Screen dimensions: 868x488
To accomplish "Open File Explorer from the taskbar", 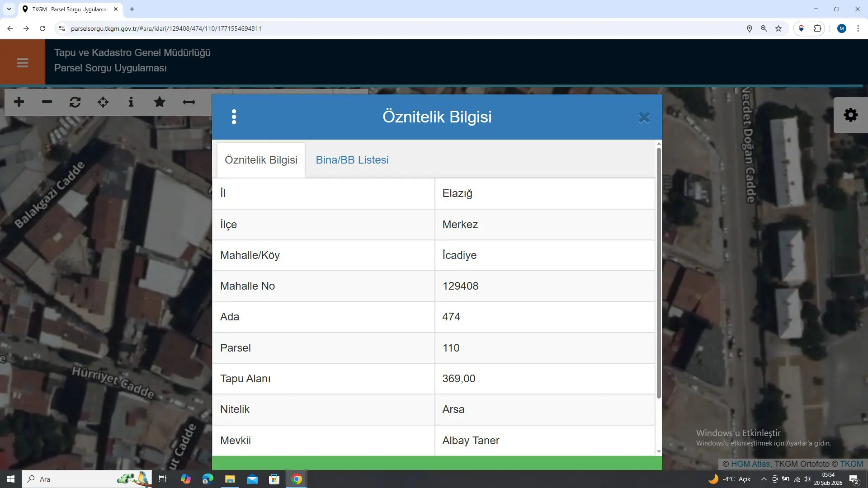I will coord(230,479).
